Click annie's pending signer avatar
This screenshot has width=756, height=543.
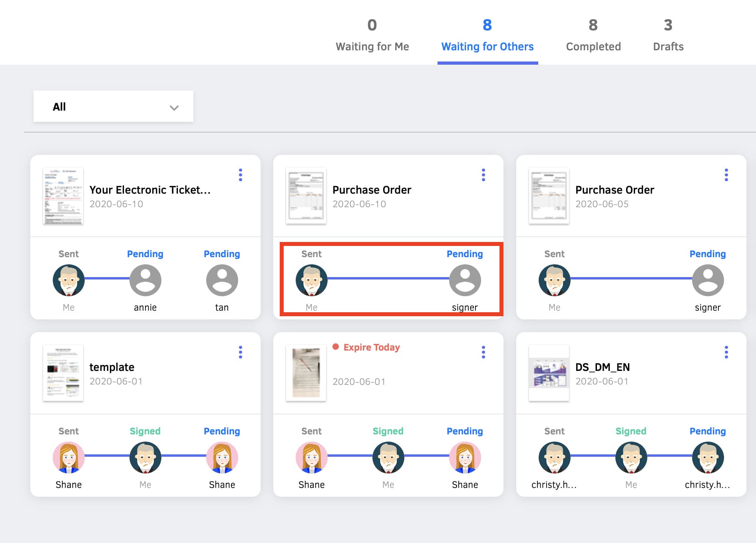tap(145, 280)
